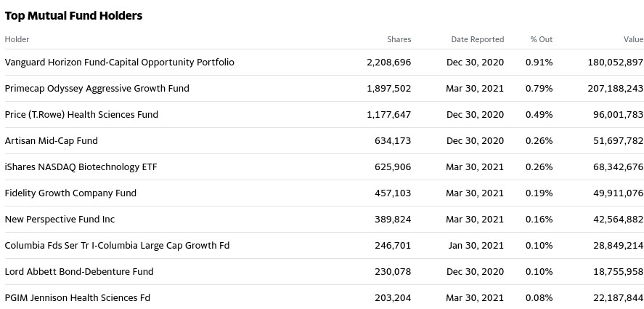Open iShares NASDAQ Biotechnology ETF entry
Viewport: 644px width, 309px height.
[81, 167]
